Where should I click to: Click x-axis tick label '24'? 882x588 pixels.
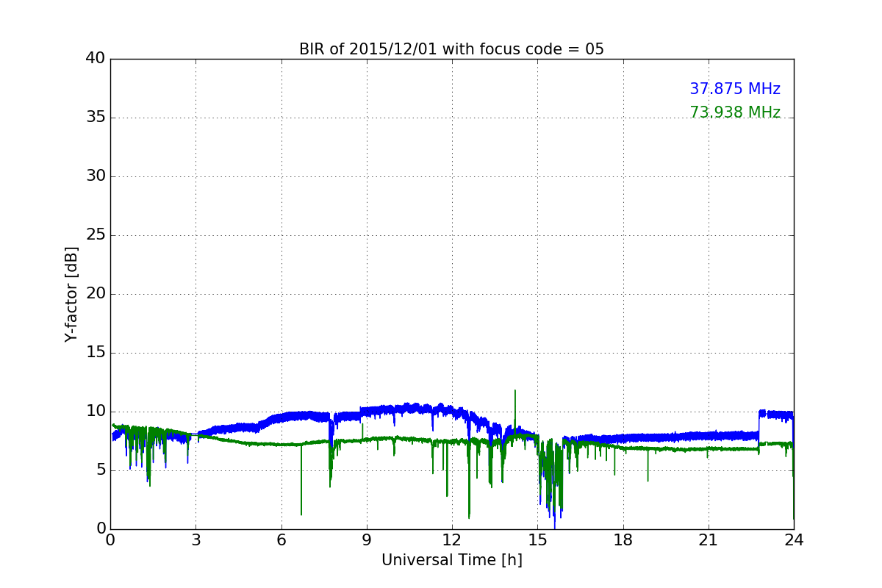[x=794, y=540]
